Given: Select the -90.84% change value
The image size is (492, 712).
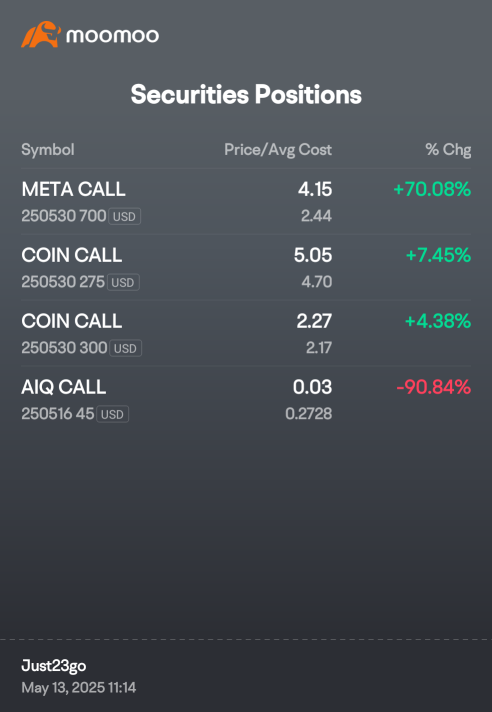Looking at the screenshot, I should 433,387.
